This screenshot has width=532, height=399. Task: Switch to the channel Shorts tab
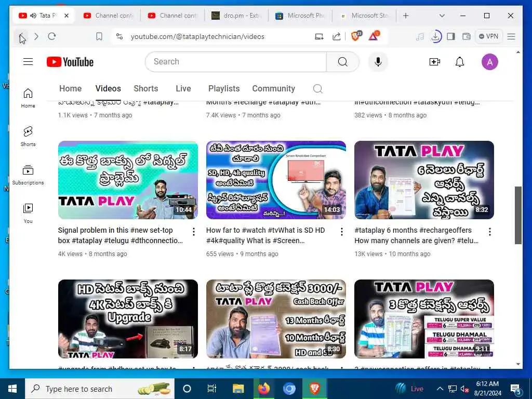click(146, 88)
